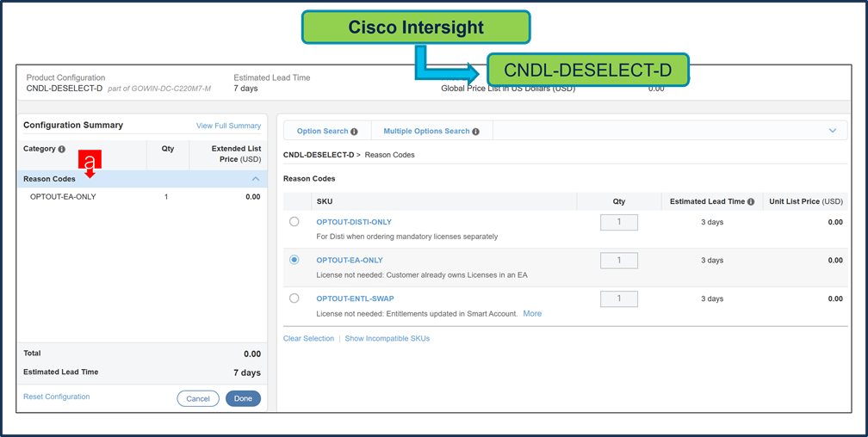Click the Cancel button
Image resolution: width=868 pixels, height=437 pixels.
(x=198, y=398)
